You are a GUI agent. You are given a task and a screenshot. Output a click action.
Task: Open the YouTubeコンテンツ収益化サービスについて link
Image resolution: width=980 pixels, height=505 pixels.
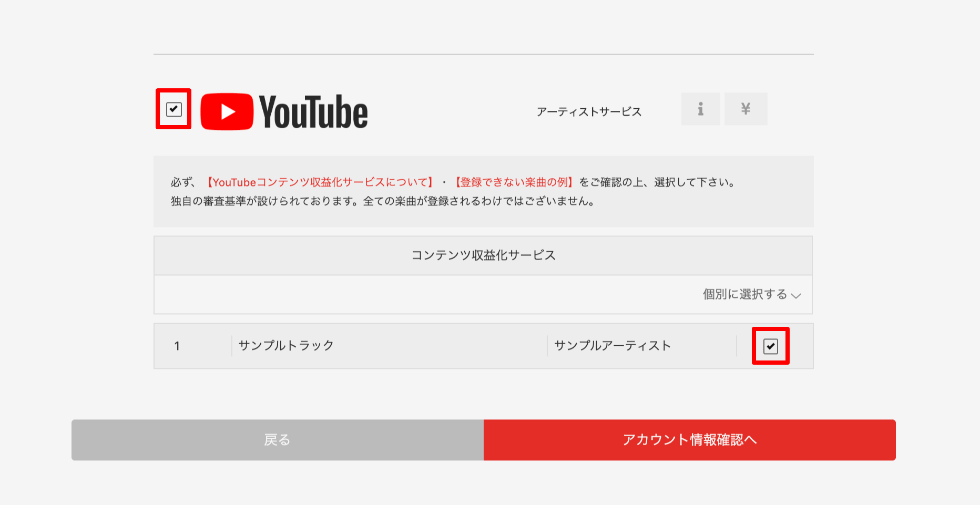tap(319, 182)
